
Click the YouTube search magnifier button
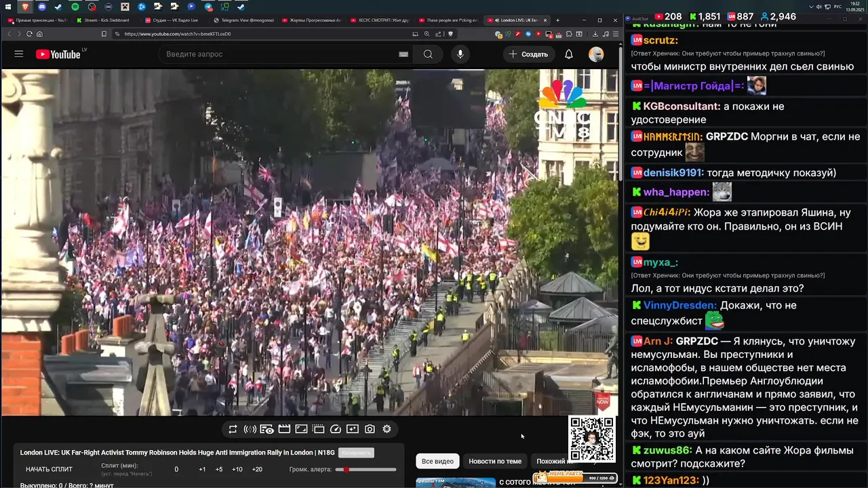coord(428,54)
